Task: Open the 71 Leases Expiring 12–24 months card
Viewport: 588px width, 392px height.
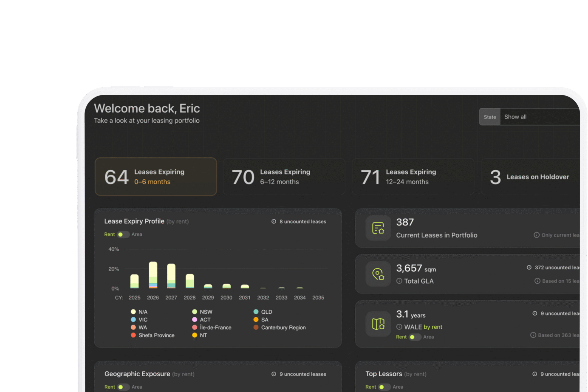Action: click(413, 177)
